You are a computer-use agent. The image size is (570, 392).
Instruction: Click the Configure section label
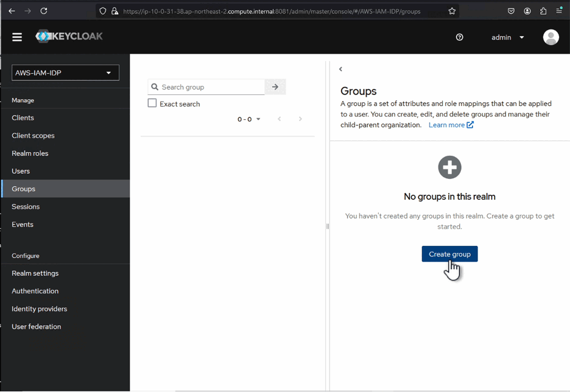26,256
